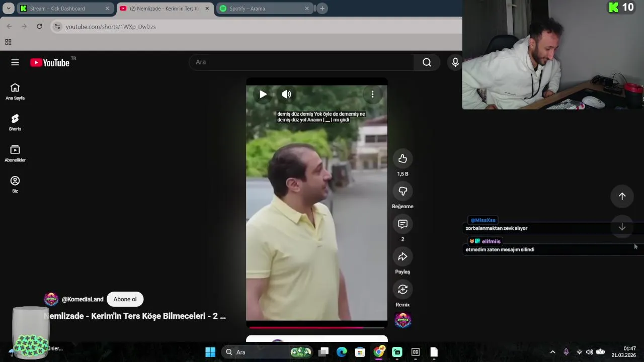Open the Wi-Fi network tray icon
This screenshot has height=362, width=644.
(579, 352)
